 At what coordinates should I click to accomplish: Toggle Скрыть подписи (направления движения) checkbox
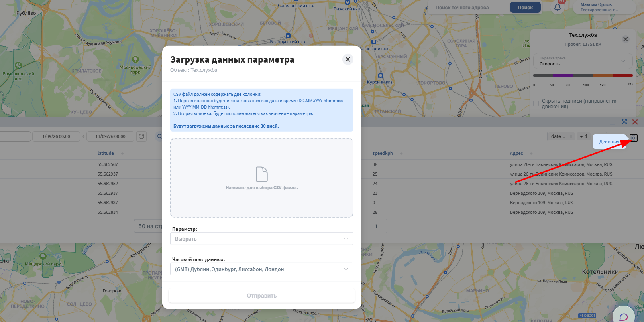(x=536, y=103)
